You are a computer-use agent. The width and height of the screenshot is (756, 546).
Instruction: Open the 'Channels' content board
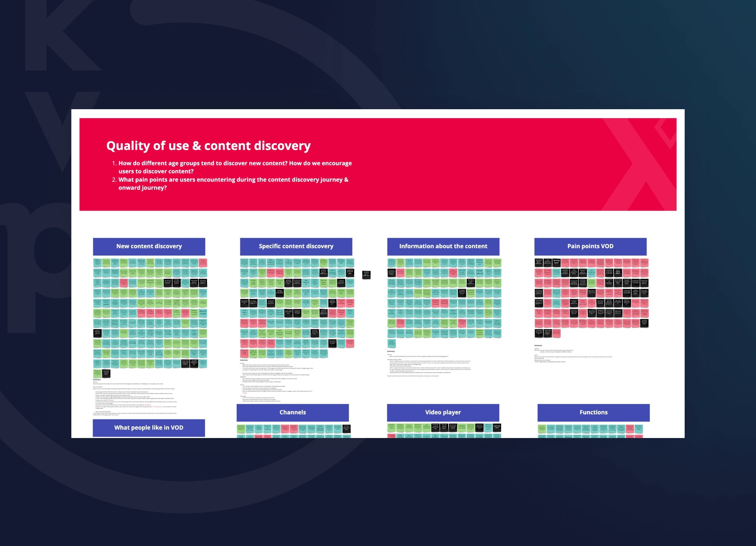pyautogui.click(x=295, y=411)
